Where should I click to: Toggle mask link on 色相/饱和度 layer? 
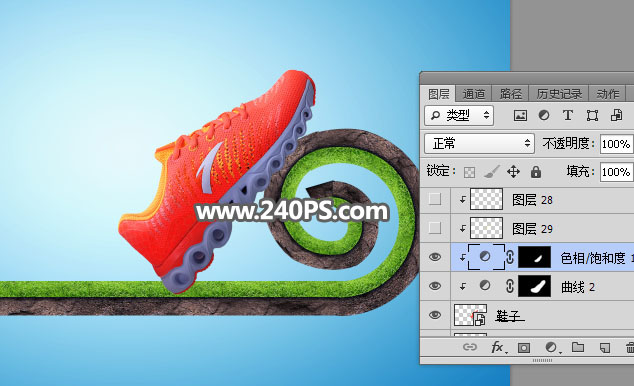point(510,257)
